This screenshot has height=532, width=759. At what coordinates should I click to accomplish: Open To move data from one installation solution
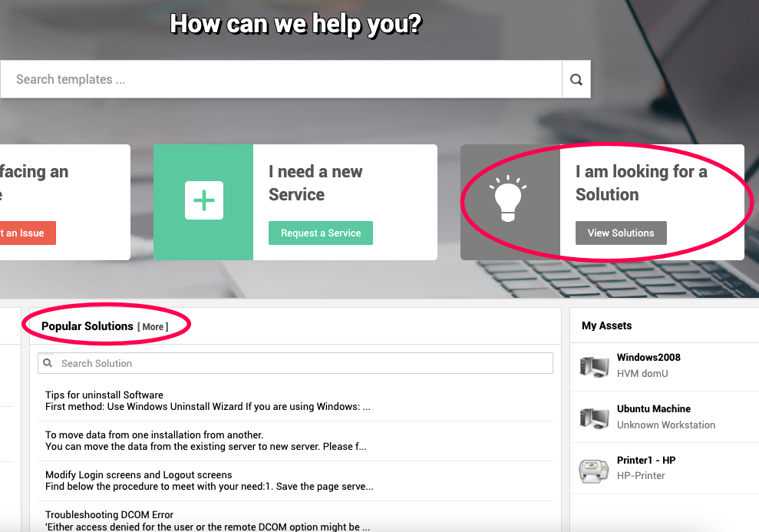point(154,435)
